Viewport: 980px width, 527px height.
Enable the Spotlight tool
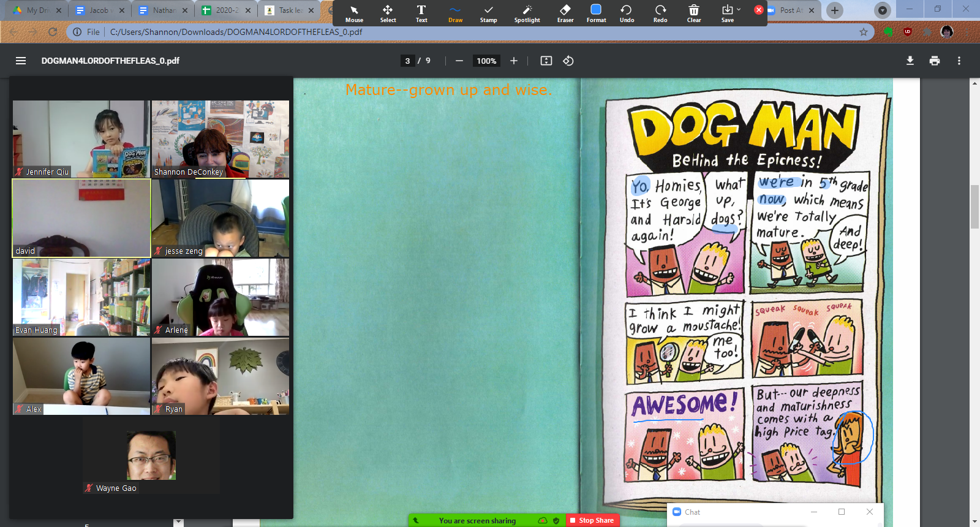tap(527, 13)
